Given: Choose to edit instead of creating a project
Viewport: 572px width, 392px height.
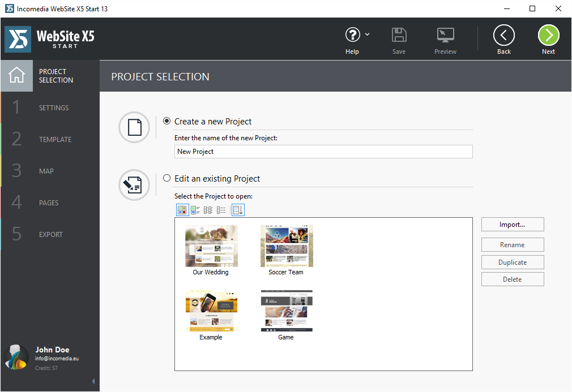Looking at the screenshot, I should click(167, 178).
